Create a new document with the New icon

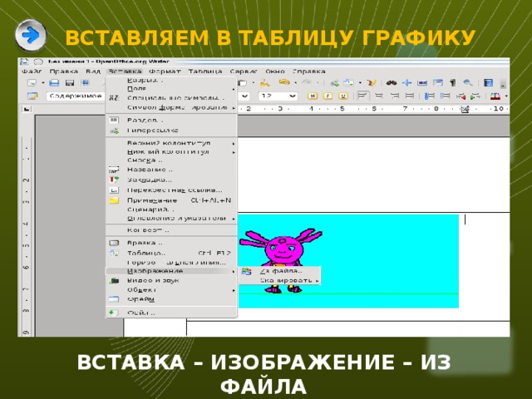coord(32,82)
